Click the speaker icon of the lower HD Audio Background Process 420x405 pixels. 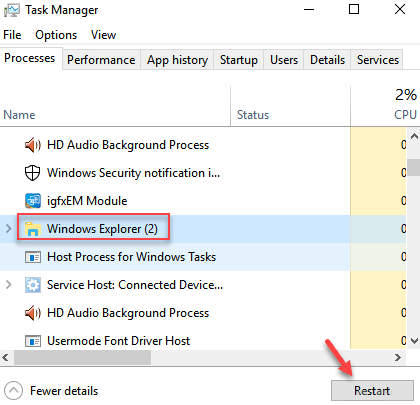[33, 313]
